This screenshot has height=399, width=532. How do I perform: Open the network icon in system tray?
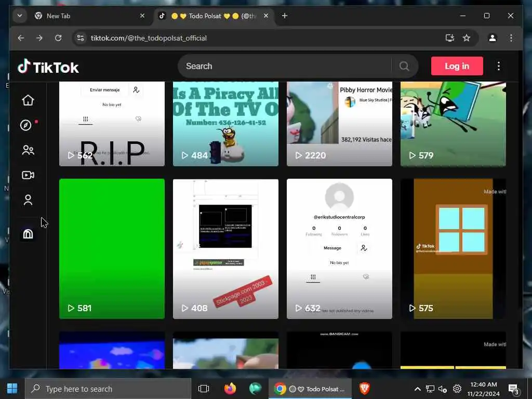coord(430,389)
